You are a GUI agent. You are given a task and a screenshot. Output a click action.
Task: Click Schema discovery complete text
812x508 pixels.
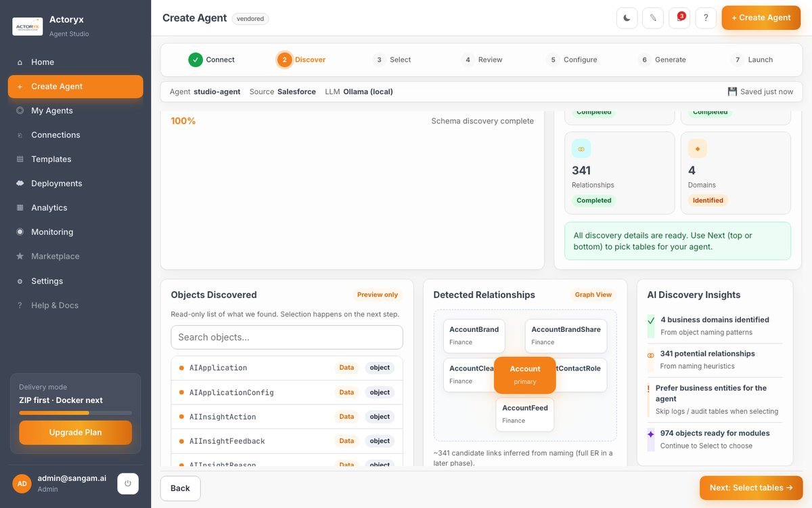pyautogui.click(x=482, y=121)
